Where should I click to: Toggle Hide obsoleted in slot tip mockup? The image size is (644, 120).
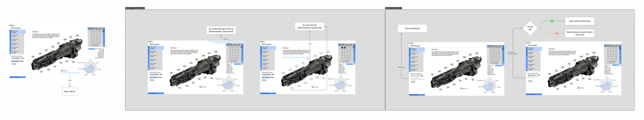[x=341, y=60]
